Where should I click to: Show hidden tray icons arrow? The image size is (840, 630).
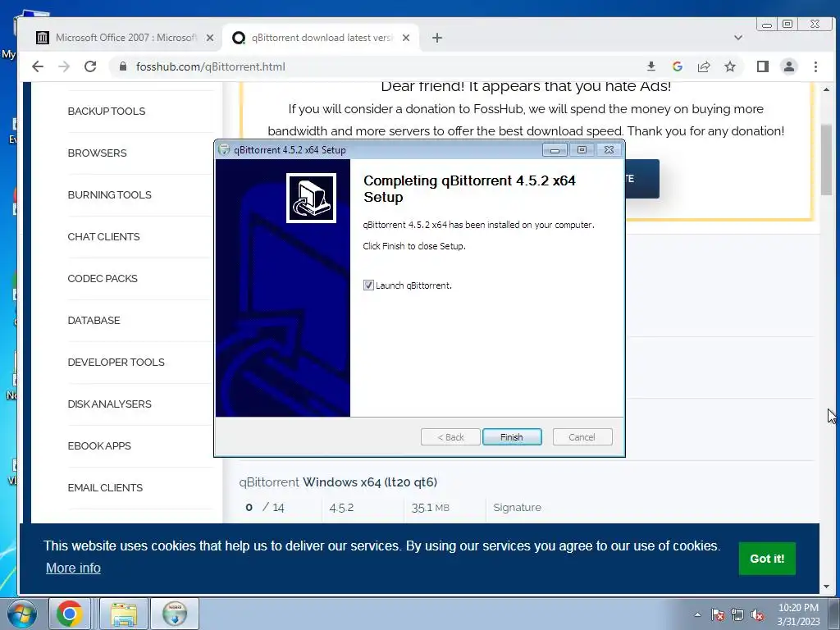[x=697, y=614]
